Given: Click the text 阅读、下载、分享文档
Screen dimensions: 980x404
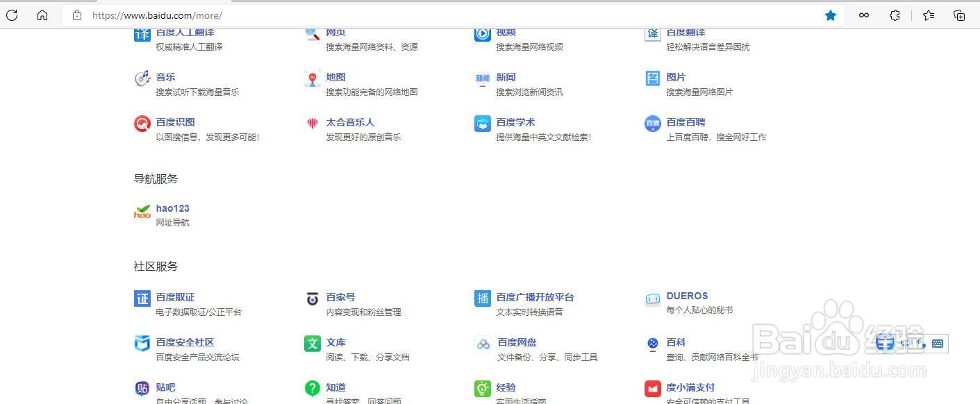Looking at the screenshot, I should pyautogui.click(x=367, y=357).
